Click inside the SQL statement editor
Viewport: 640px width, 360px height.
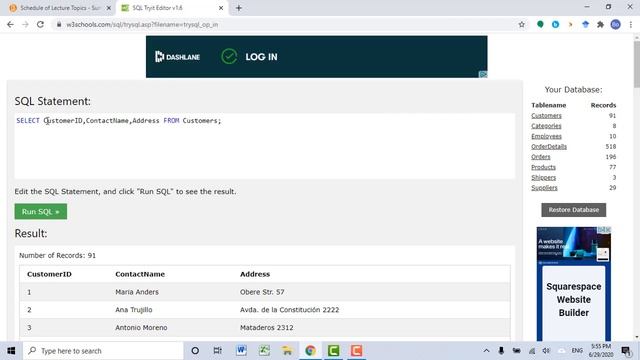pos(264,146)
